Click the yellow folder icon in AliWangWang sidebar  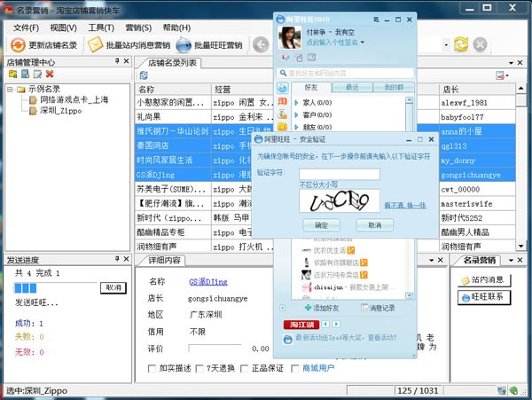282,127
